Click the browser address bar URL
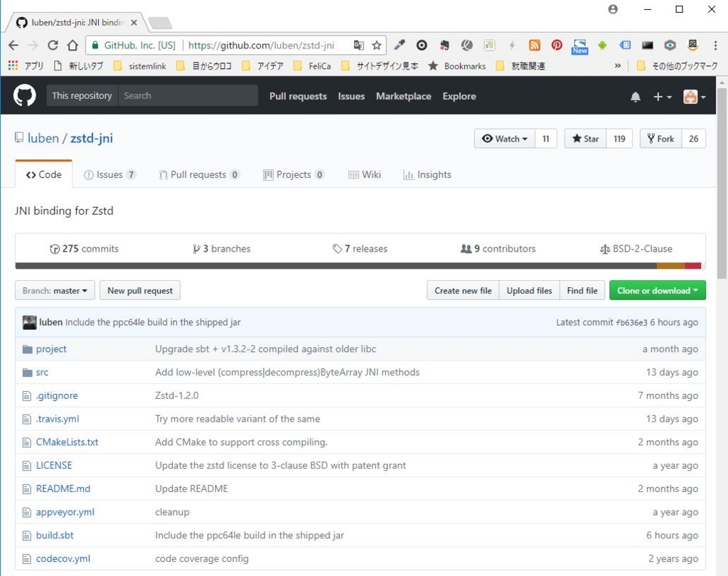Image resolution: width=728 pixels, height=576 pixels. 261,45
